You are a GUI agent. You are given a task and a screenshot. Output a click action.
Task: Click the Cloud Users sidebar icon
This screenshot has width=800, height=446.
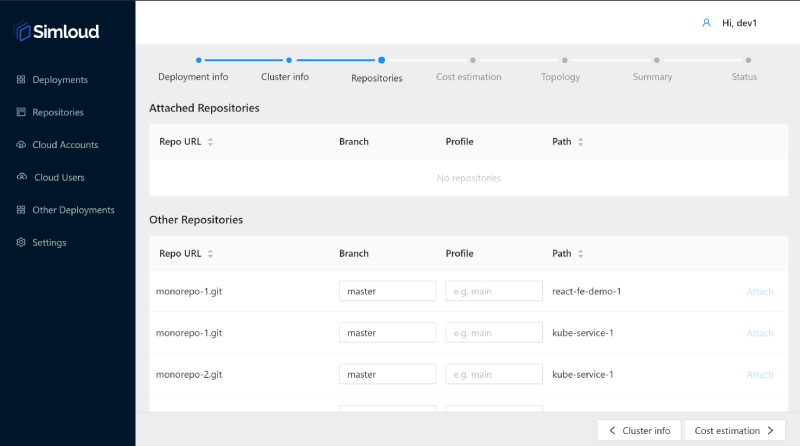pos(22,178)
